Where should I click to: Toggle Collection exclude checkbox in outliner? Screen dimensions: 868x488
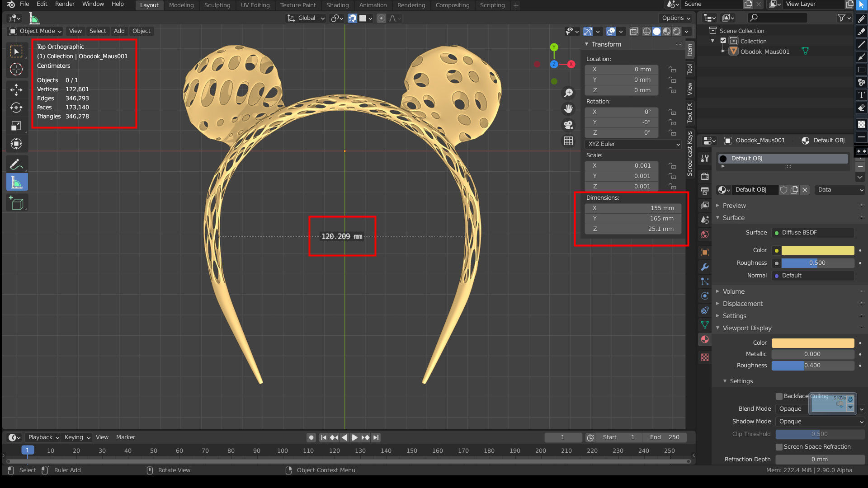723,41
